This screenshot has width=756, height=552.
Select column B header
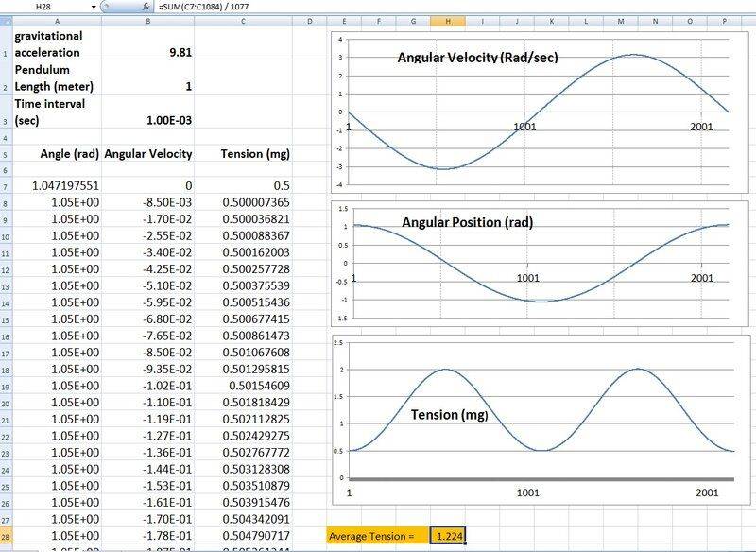click(146, 20)
